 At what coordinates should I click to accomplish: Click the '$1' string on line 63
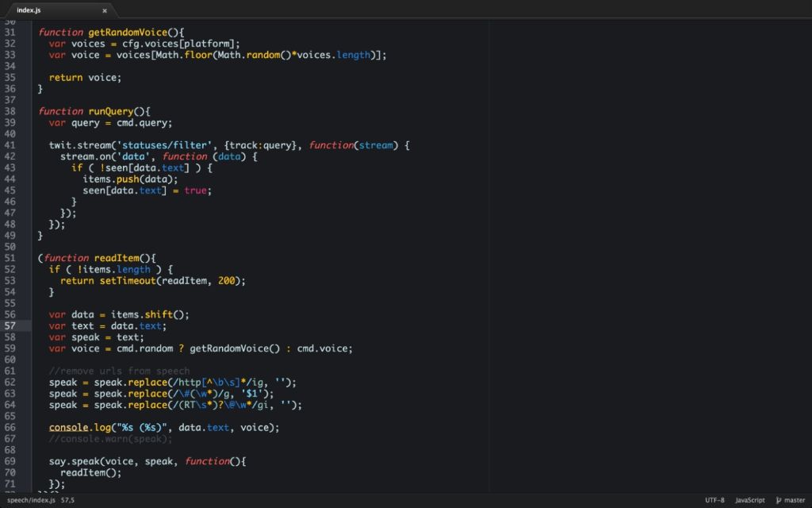tap(251, 394)
